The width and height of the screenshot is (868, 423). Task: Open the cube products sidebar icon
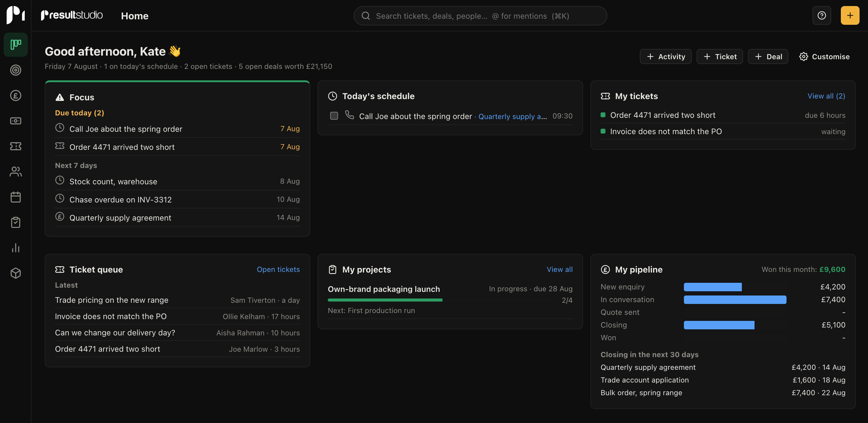[15, 273]
